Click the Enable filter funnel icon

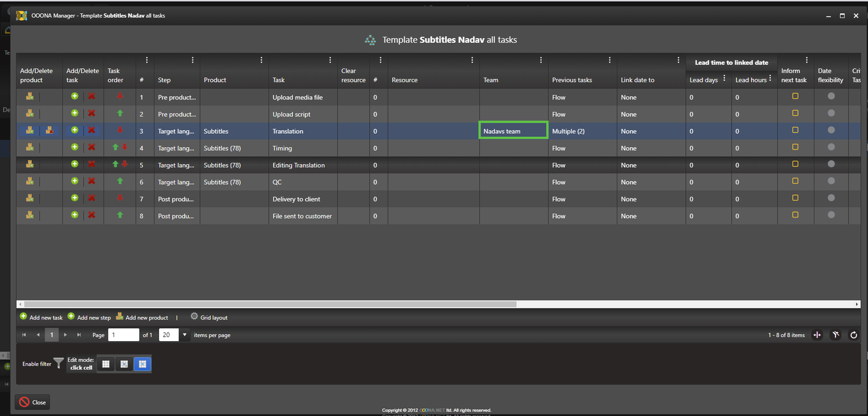(58, 363)
